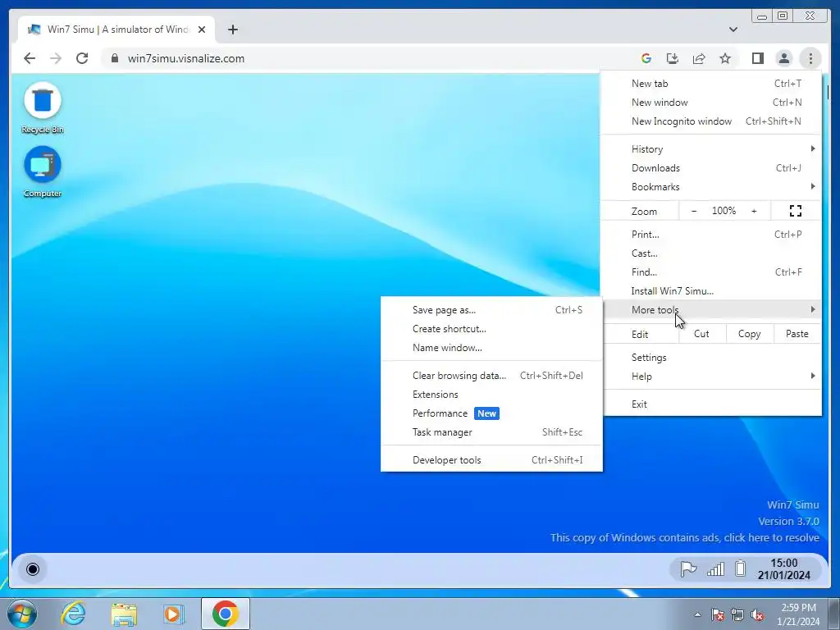
Task: Click the Chrome taskbar icon
Action: [x=226, y=614]
